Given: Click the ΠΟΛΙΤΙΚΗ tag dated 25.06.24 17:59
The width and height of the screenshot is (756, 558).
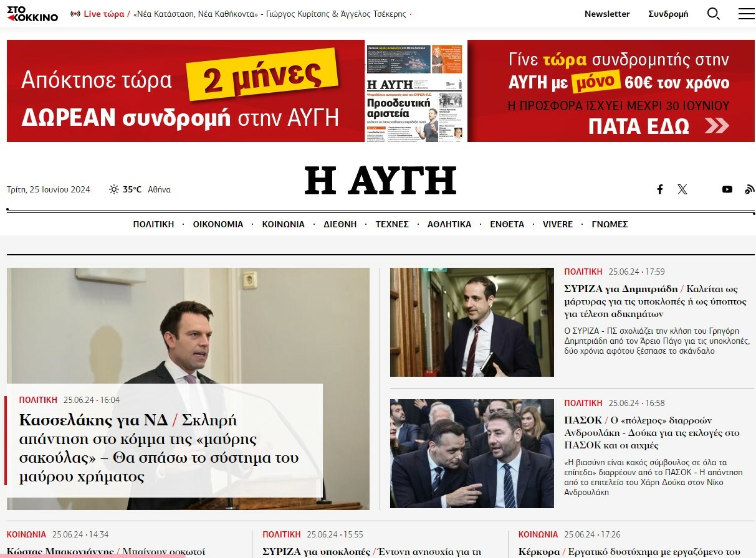Looking at the screenshot, I should click(x=583, y=272).
